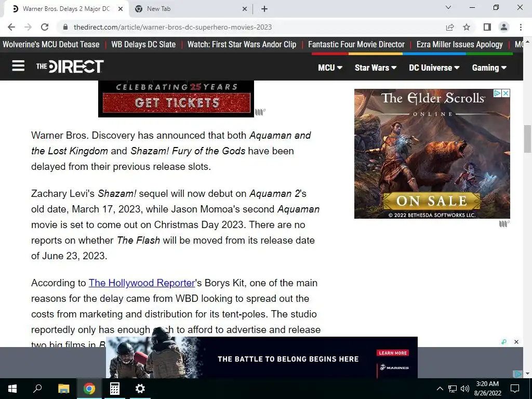Click the Elder Scrolls ON SALE banner
532x399 pixels.
(x=432, y=201)
